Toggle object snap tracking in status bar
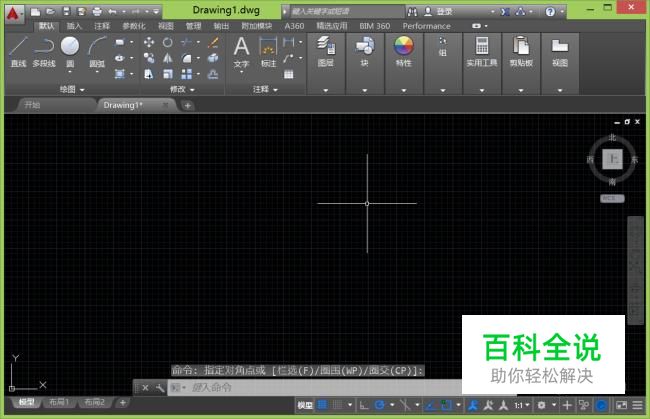 pyautogui.click(x=430, y=405)
